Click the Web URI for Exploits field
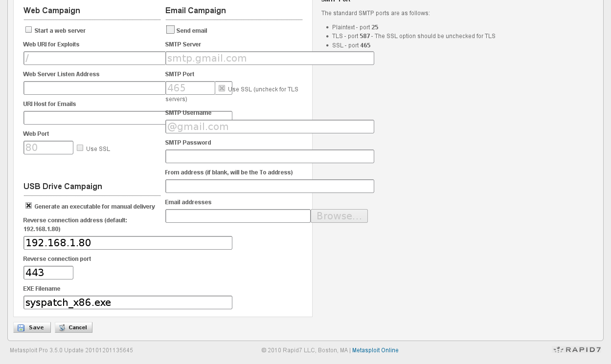 94,58
